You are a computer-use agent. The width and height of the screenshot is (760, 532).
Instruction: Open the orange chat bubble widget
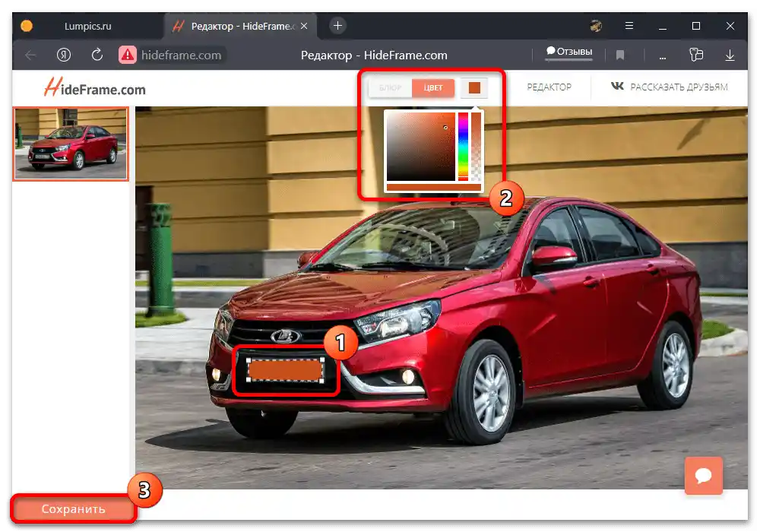[x=703, y=475]
